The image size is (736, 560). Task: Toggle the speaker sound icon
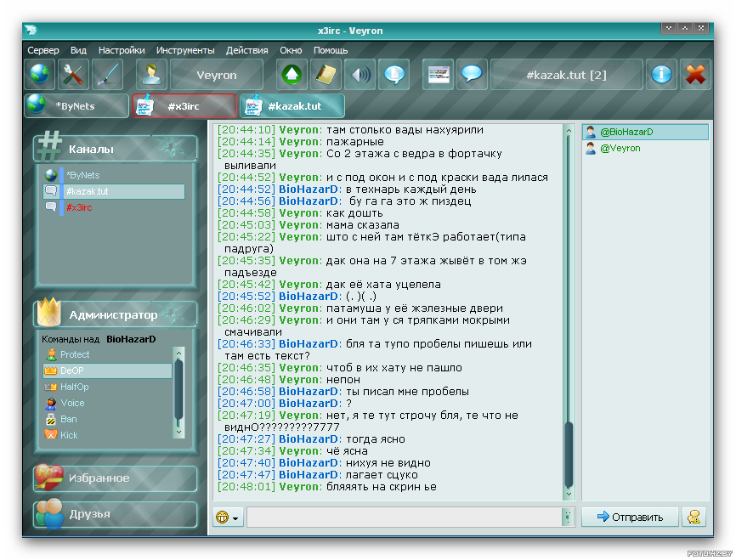(360, 74)
